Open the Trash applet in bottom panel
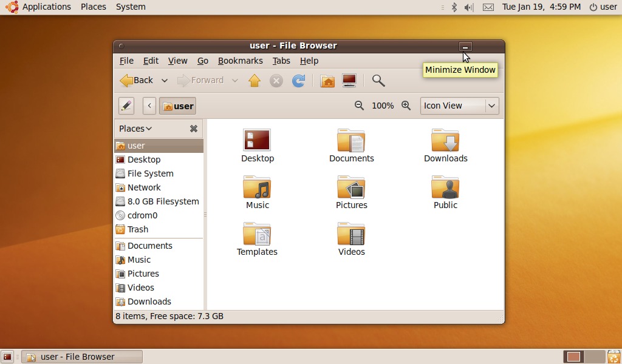Screen dimensions: 622x364 pyautogui.click(x=613, y=357)
